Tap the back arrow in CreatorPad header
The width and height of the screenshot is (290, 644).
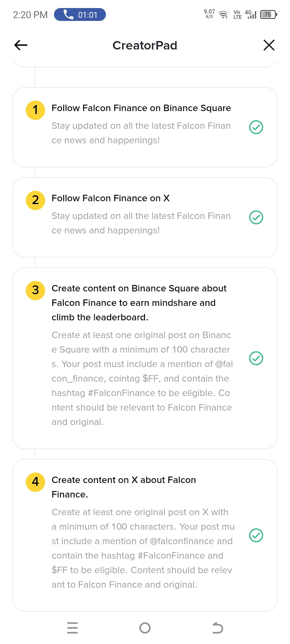pyautogui.click(x=21, y=45)
